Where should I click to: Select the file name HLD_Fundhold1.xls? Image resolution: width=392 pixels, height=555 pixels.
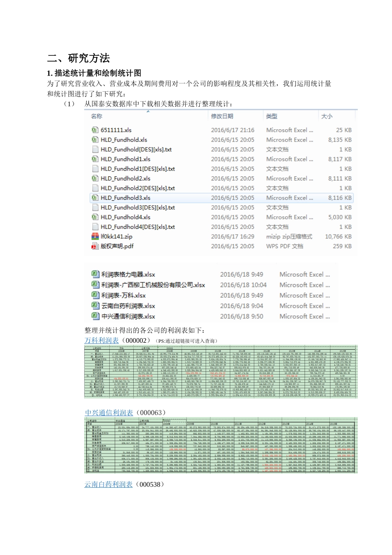coord(125,159)
